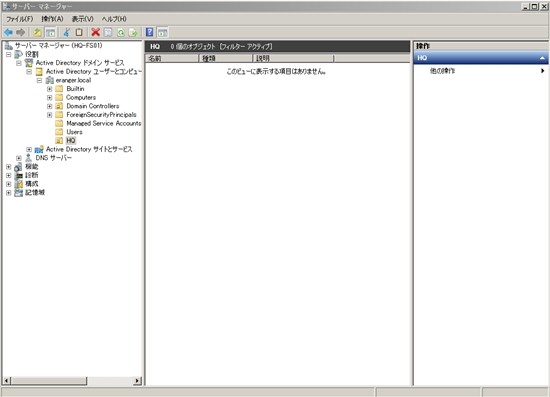
Task: Select ForeignSecurityPrincipals container
Action: [x=101, y=115]
